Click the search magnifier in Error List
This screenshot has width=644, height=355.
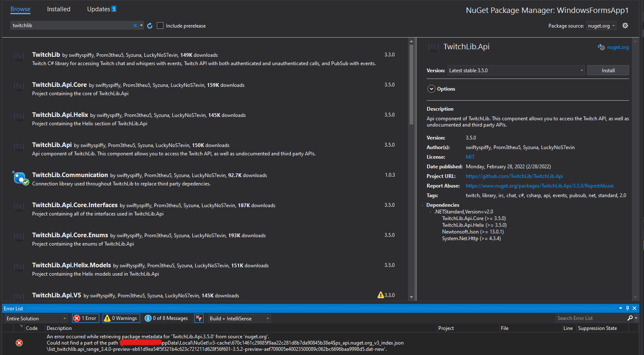(630, 318)
